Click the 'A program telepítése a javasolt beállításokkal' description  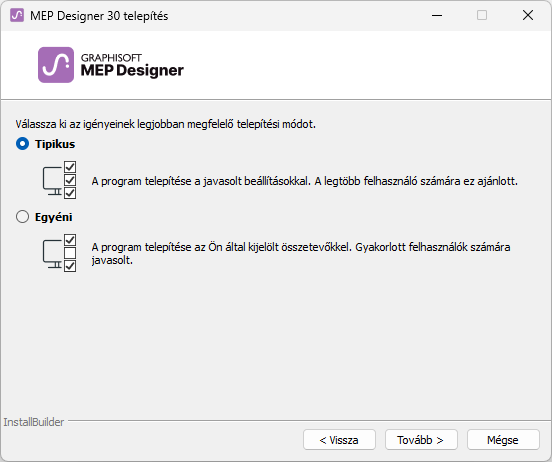(305, 181)
